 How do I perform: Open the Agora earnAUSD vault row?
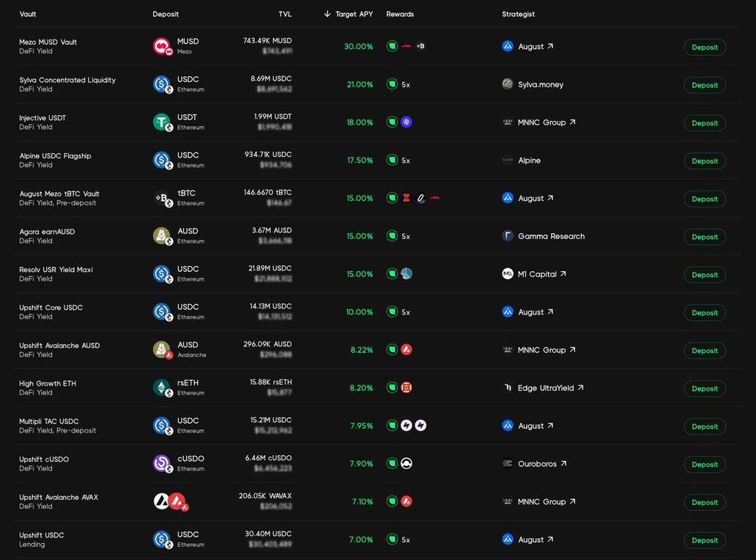pos(47,232)
